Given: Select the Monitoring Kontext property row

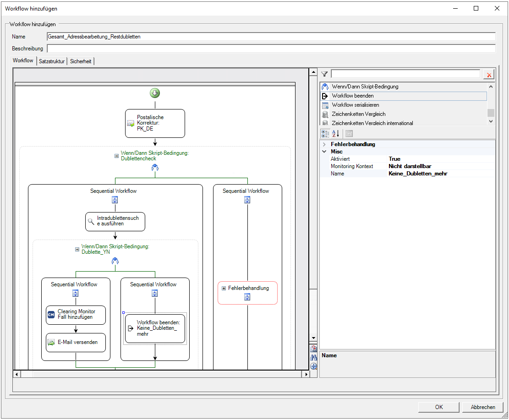Looking at the screenshot, I should pyautogui.click(x=408, y=166).
